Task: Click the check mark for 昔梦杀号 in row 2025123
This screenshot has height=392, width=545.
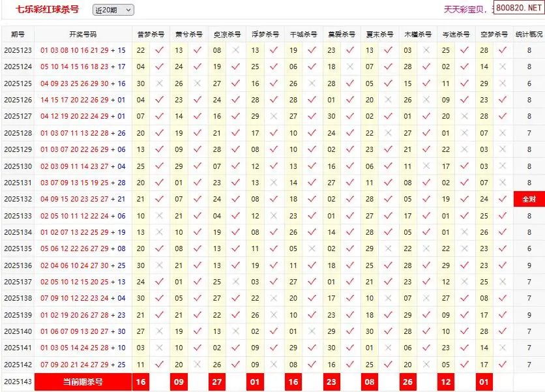Action: 159,50
